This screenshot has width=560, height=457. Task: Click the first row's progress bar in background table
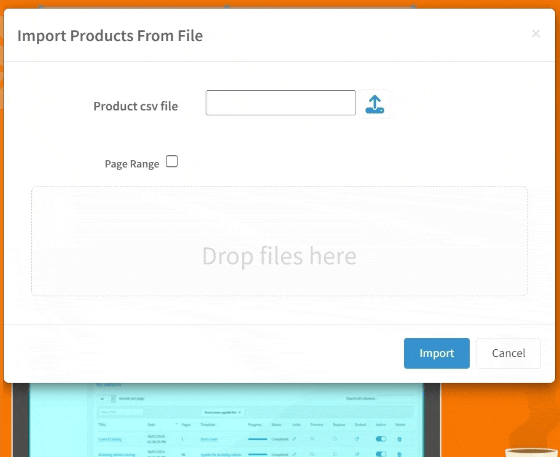pyautogui.click(x=258, y=439)
